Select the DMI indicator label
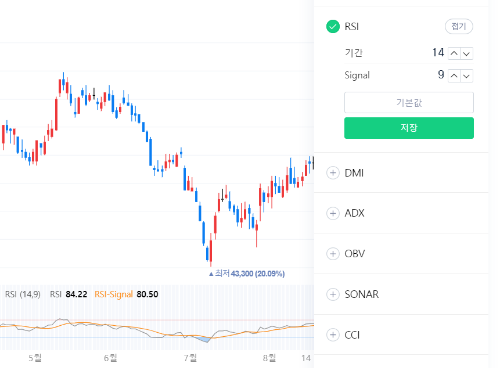This screenshot has height=368, width=500. [354, 173]
